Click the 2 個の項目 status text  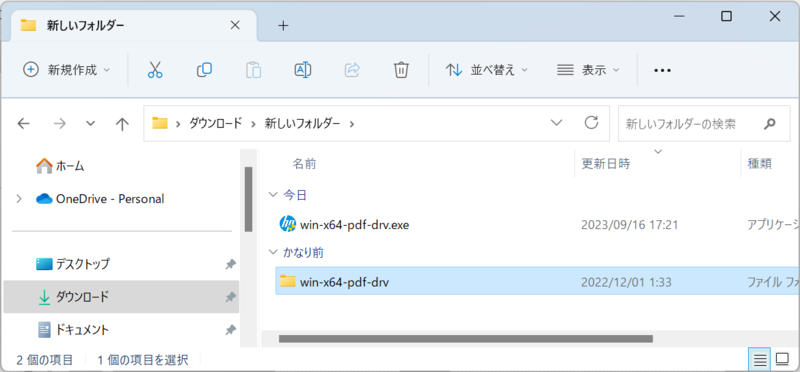44,360
